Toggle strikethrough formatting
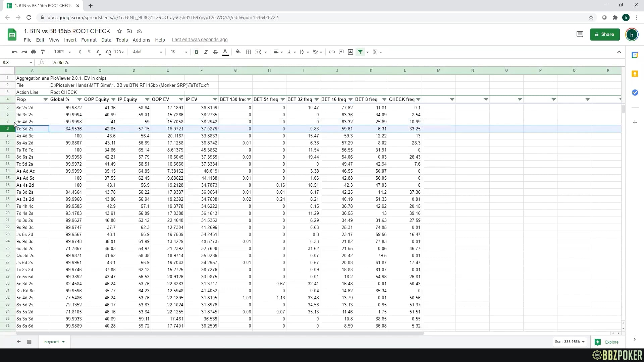644x362 pixels. pyautogui.click(x=215, y=52)
